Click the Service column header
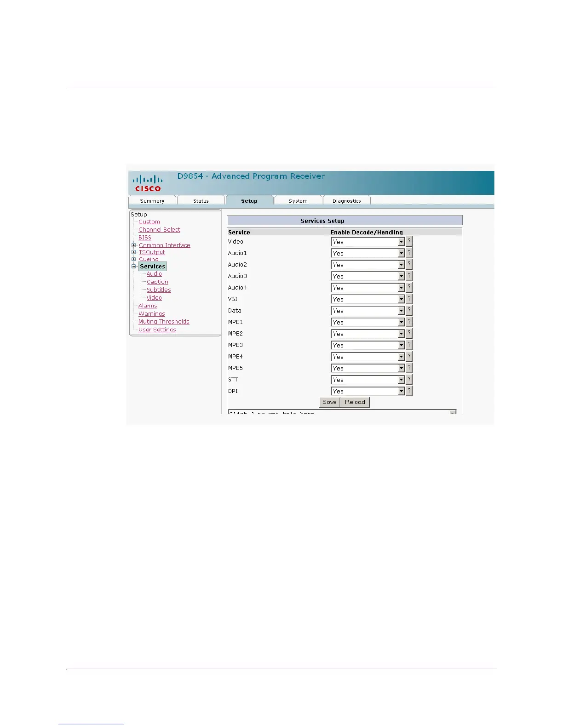The height and width of the screenshot is (728, 563). (x=239, y=232)
